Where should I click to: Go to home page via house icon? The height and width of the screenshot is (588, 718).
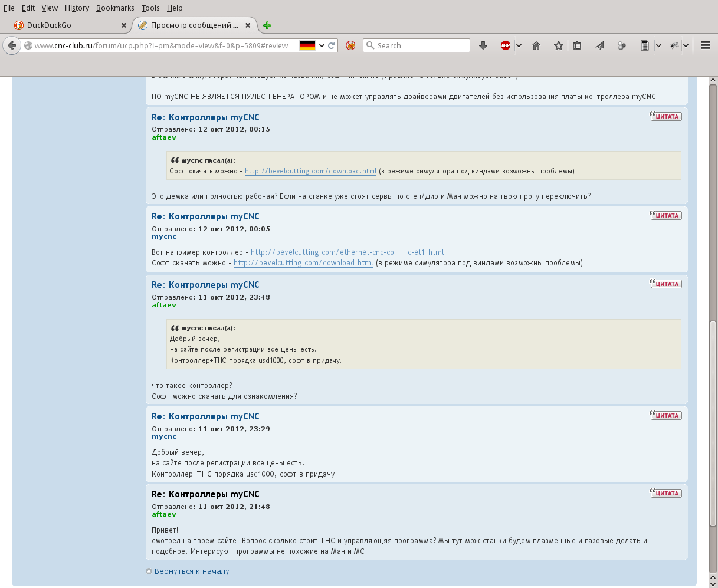click(536, 45)
